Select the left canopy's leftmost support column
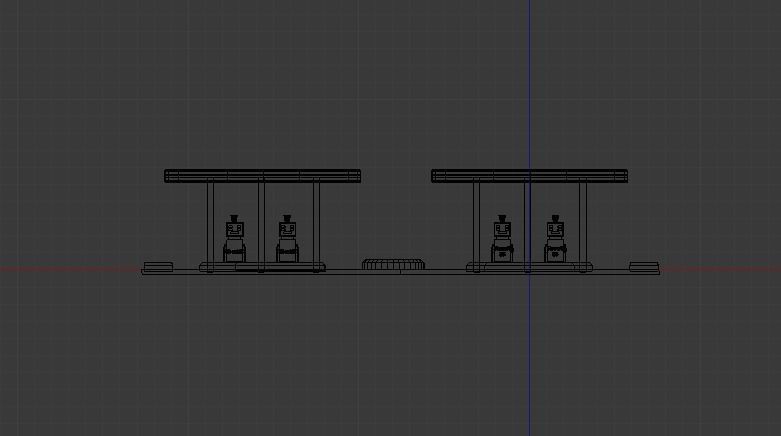The image size is (781, 436). pyautogui.click(x=210, y=227)
